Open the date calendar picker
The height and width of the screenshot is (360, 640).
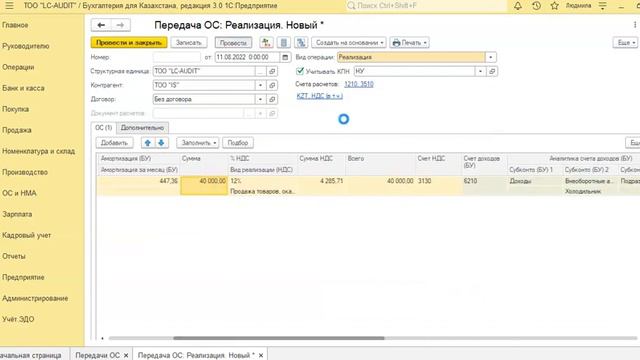coord(285,57)
